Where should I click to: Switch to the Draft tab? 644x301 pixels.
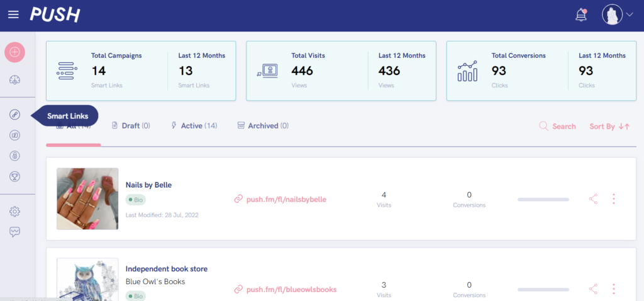pos(131,126)
